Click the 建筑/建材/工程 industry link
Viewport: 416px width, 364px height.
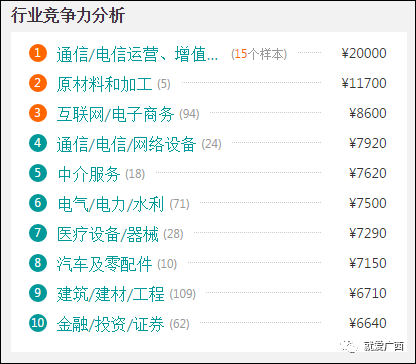pyautogui.click(x=110, y=294)
